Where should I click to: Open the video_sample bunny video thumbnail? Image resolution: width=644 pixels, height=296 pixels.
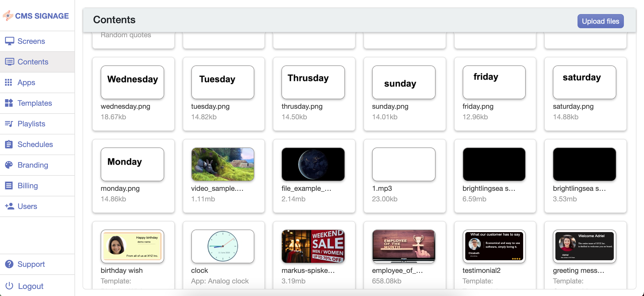(223, 164)
